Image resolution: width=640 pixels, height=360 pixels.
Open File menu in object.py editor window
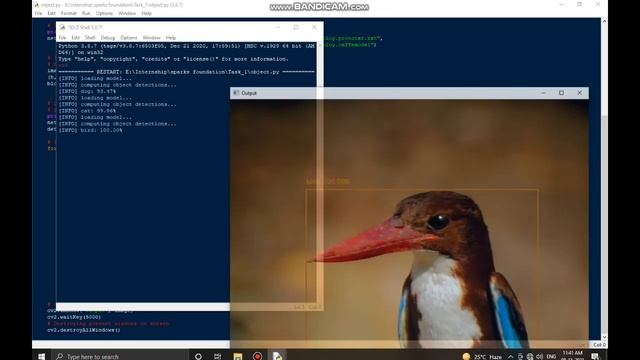pyautogui.click(x=38, y=13)
